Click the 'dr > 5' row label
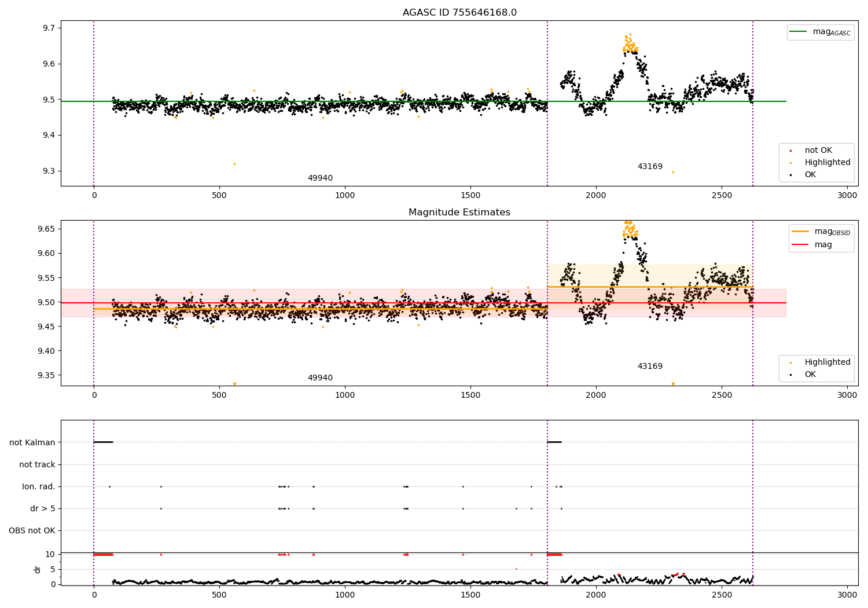 tap(43, 509)
